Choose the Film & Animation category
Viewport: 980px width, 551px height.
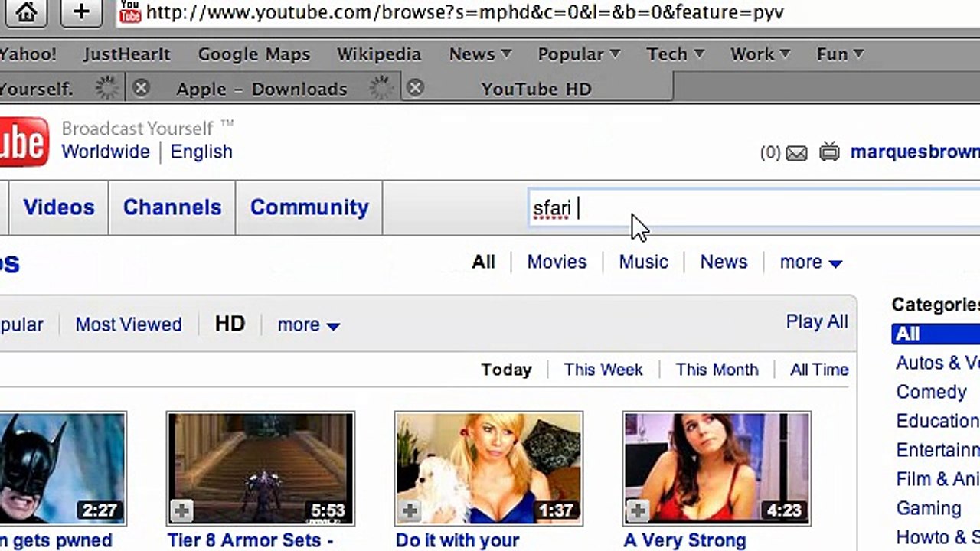pos(938,479)
